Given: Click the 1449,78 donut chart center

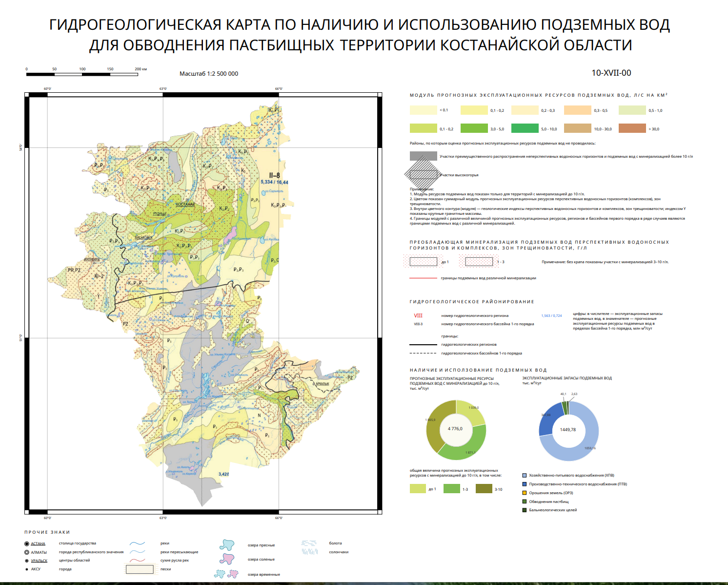Looking at the screenshot, I should point(568,430).
